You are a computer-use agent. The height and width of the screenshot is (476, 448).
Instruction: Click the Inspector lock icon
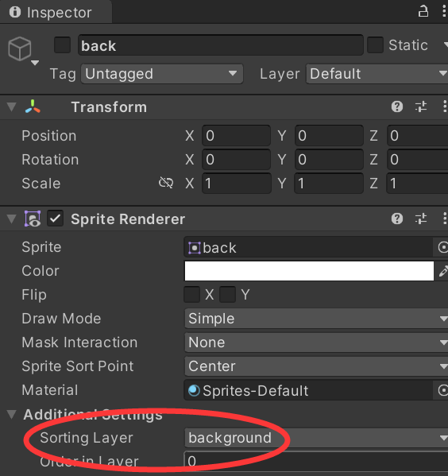tap(423, 12)
